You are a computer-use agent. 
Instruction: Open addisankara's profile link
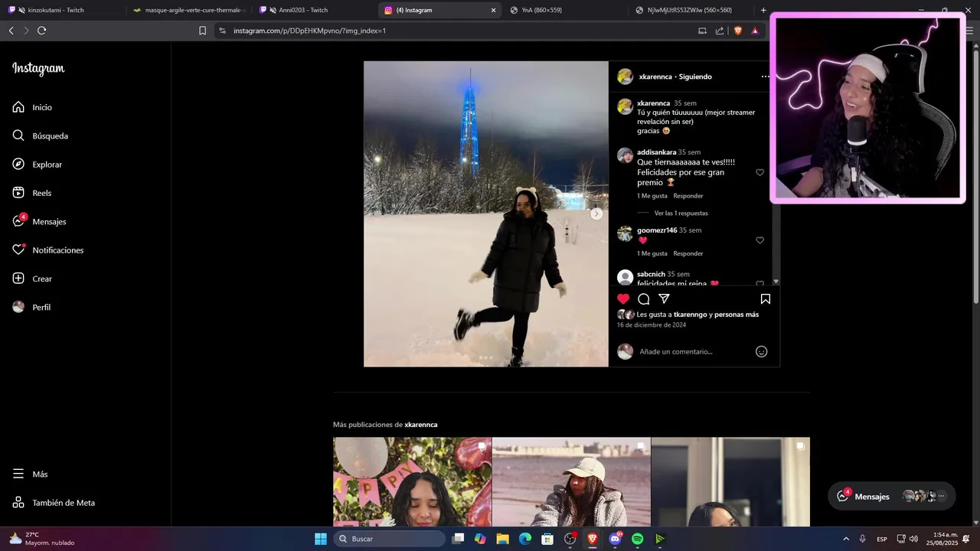tap(656, 152)
